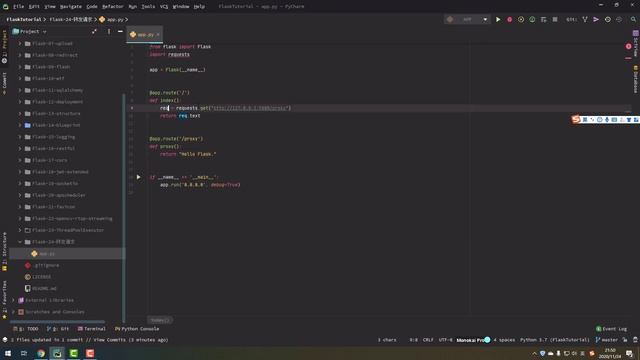Image resolution: width=640 pixels, height=360 pixels.
Task: Close the app.py editor tab
Action: click(158, 35)
